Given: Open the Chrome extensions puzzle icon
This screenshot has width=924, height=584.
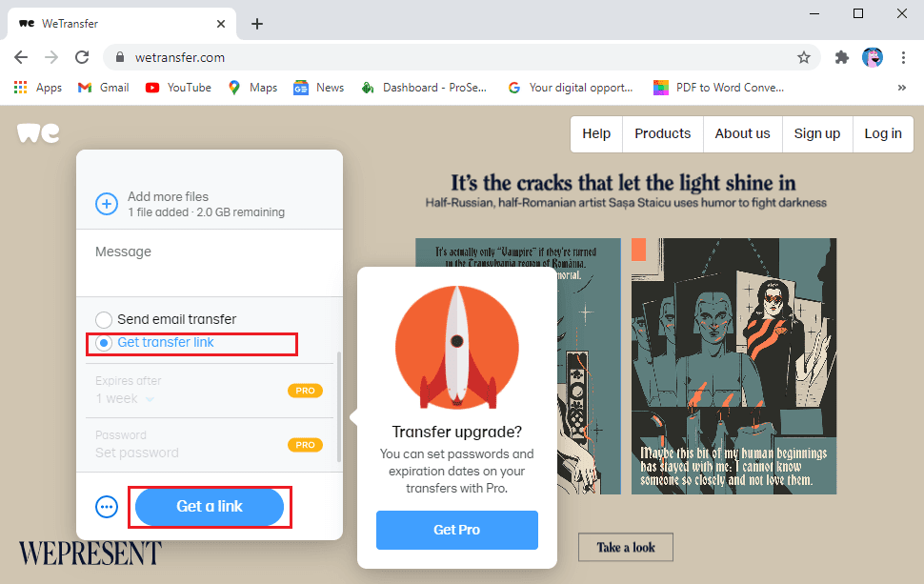Looking at the screenshot, I should pos(842,57).
